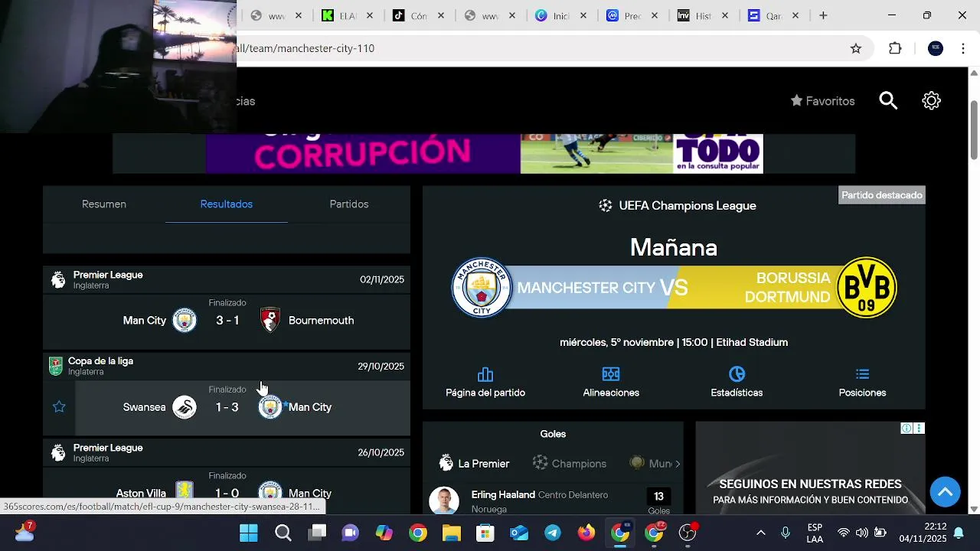Open the Windows Start menu
Image resolution: width=980 pixels, height=551 pixels.
(249, 533)
